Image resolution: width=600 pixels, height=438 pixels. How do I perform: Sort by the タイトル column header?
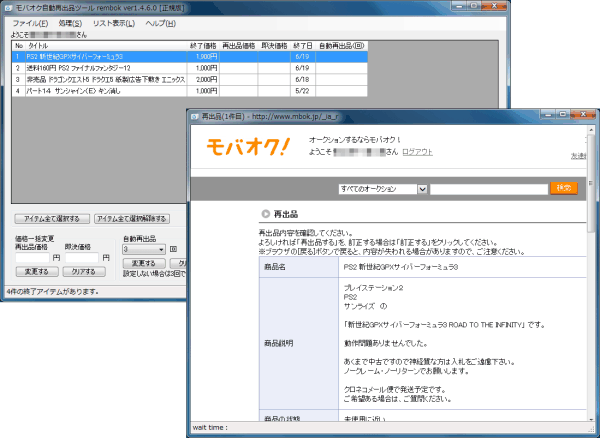point(106,46)
